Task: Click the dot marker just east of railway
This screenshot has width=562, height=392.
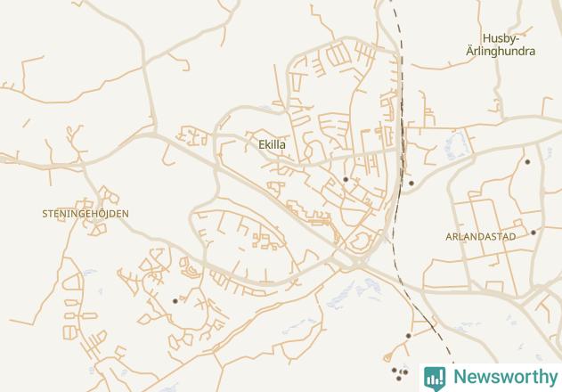Action: pos(411,184)
